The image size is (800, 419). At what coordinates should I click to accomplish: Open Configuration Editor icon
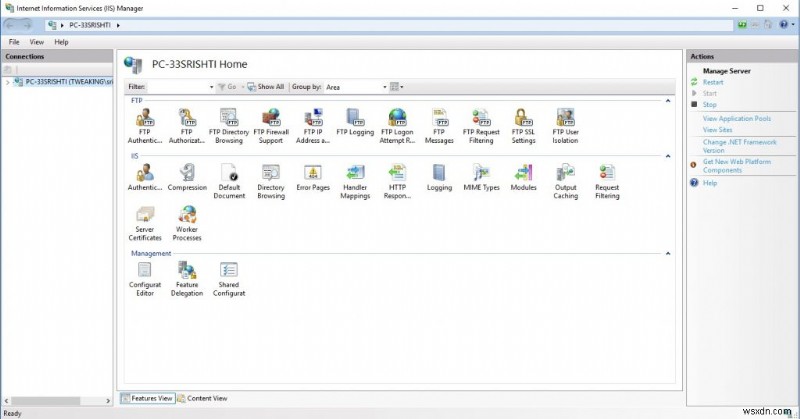pyautogui.click(x=145, y=279)
